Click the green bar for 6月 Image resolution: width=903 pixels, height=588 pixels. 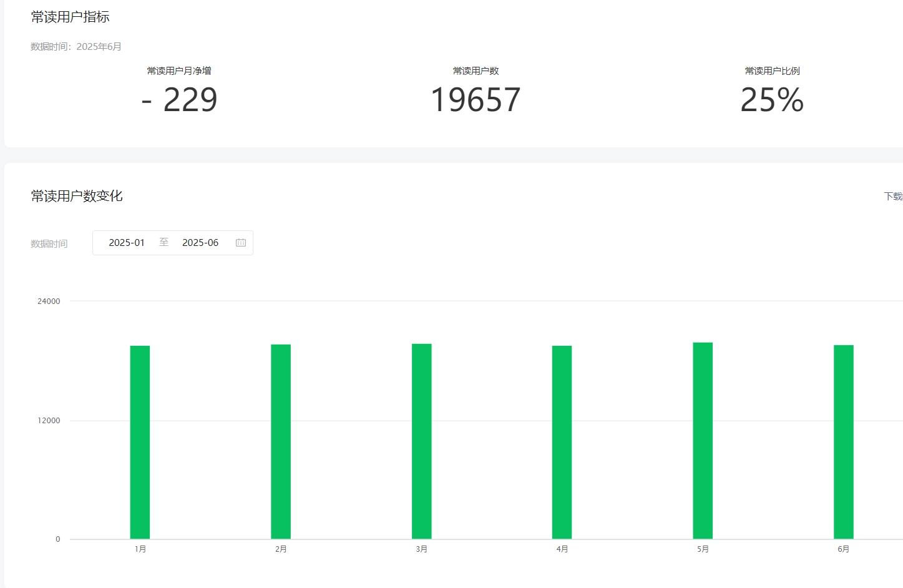[844, 442]
